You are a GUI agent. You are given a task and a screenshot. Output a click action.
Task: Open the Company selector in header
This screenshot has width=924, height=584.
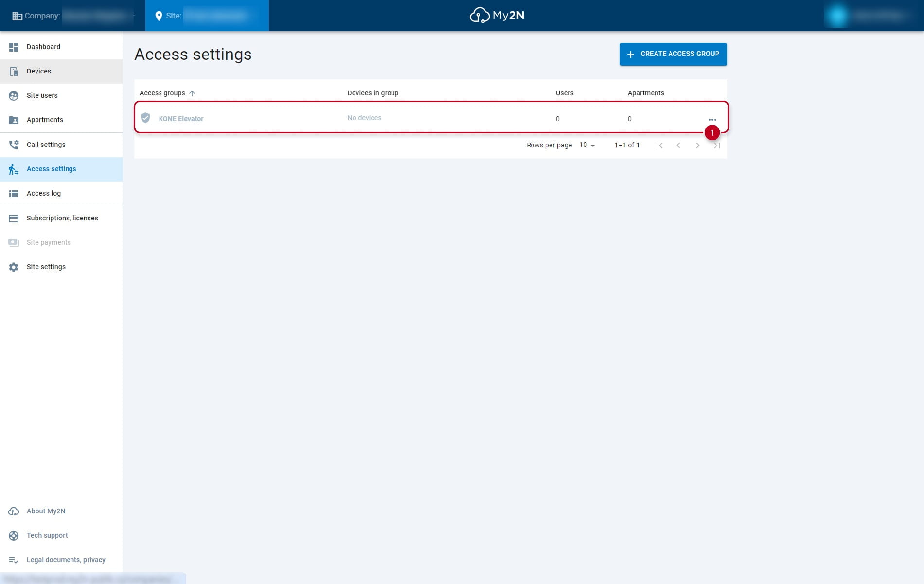pyautogui.click(x=73, y=16)
